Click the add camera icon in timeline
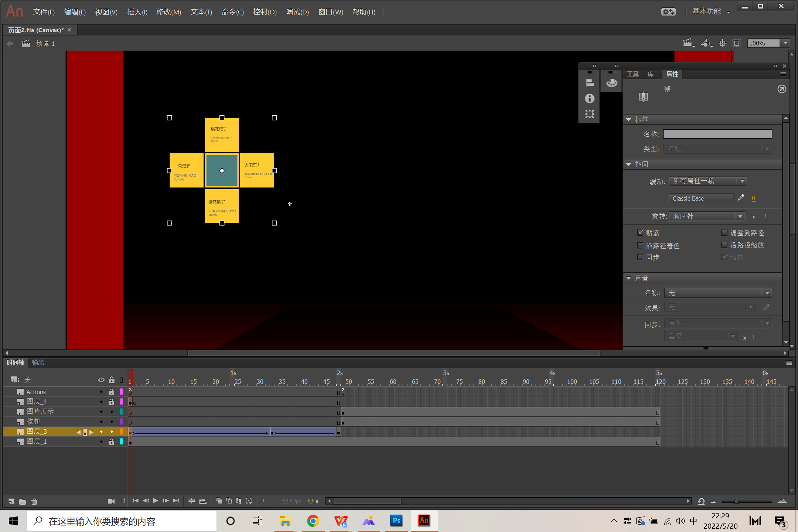This screenshot has height=532, width=798. click(111, 501)
